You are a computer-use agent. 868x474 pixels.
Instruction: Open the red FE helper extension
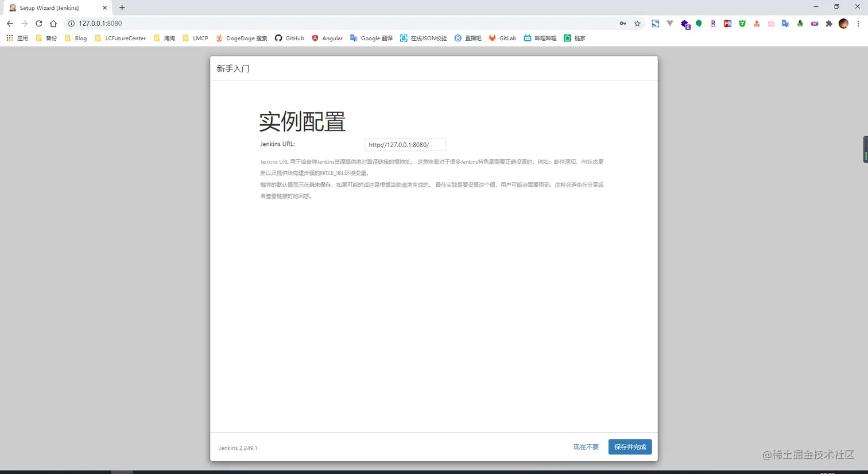[728, 24]
